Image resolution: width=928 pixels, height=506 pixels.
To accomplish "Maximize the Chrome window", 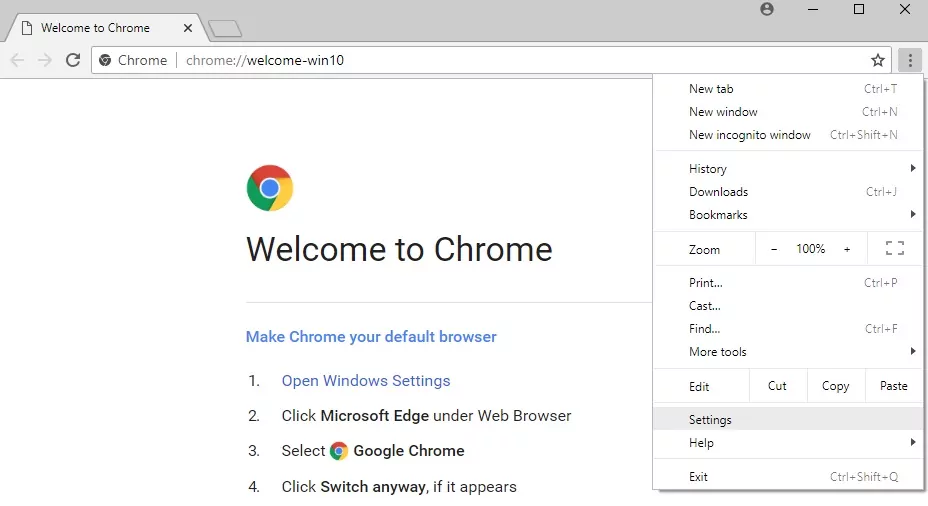I will coord(859,9).
